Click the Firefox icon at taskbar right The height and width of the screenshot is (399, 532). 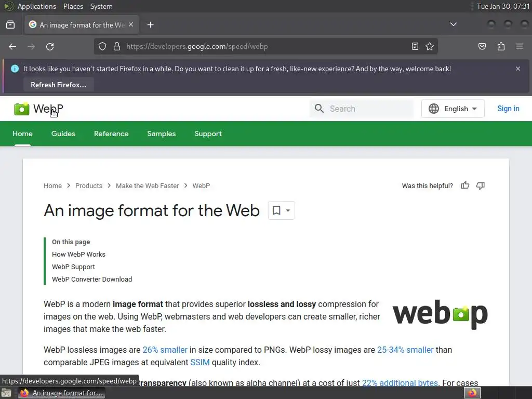[472, 393]
